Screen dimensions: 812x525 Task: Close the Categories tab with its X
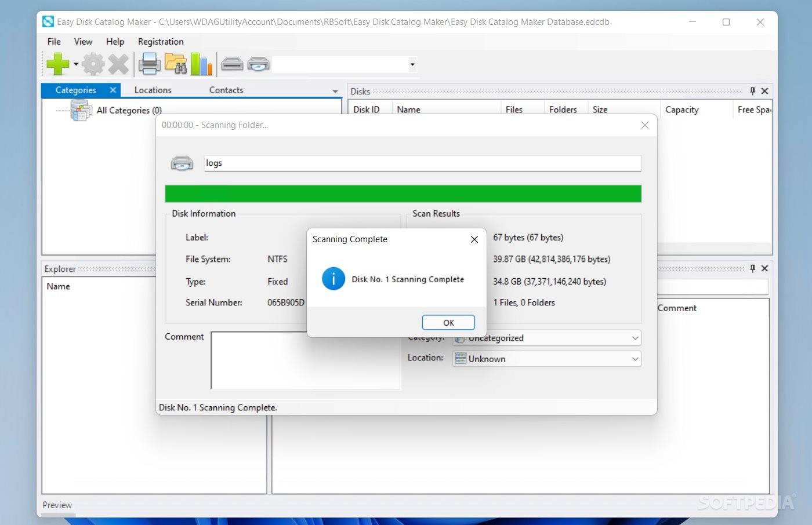tap(113, 90)
